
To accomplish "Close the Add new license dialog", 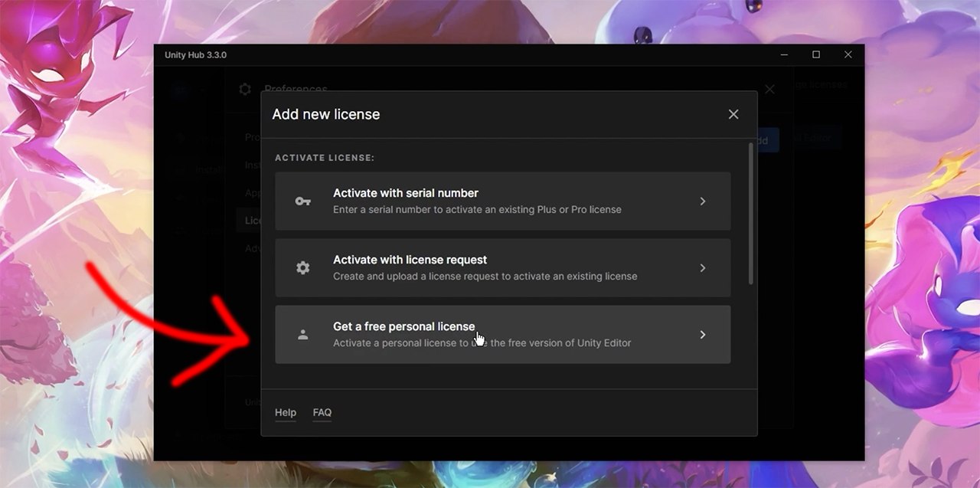I will [733, 114].
